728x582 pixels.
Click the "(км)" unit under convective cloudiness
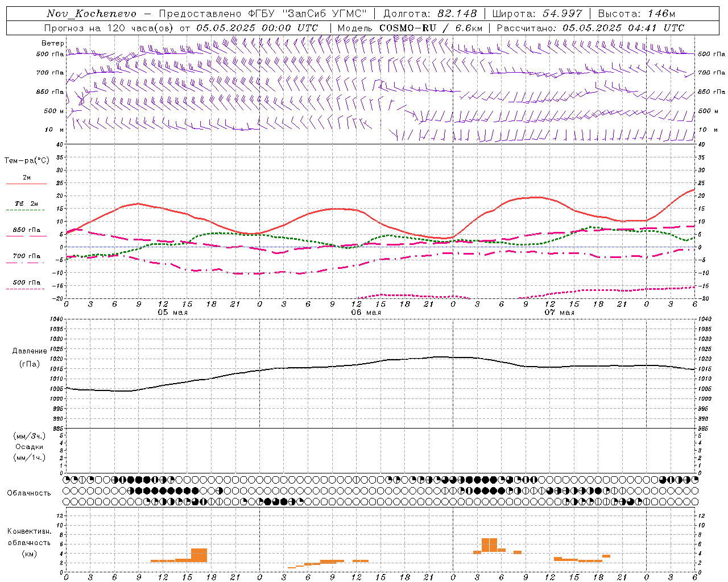click(30, 554)
